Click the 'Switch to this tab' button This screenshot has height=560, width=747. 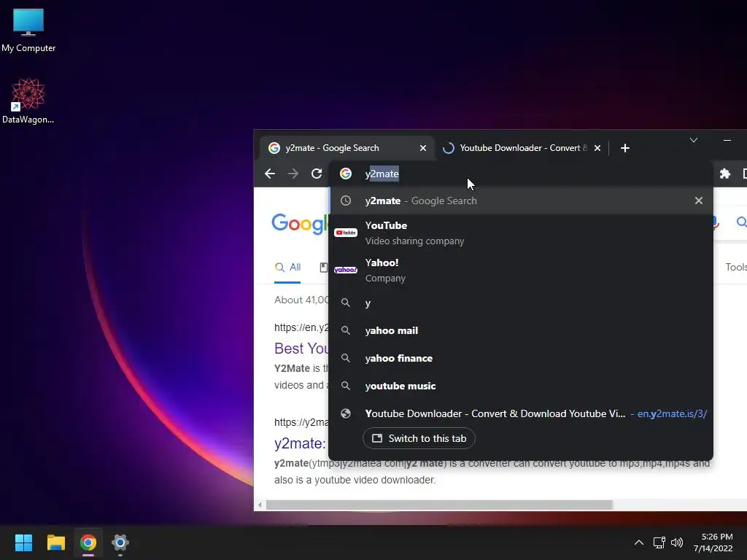tap(419, 438)
